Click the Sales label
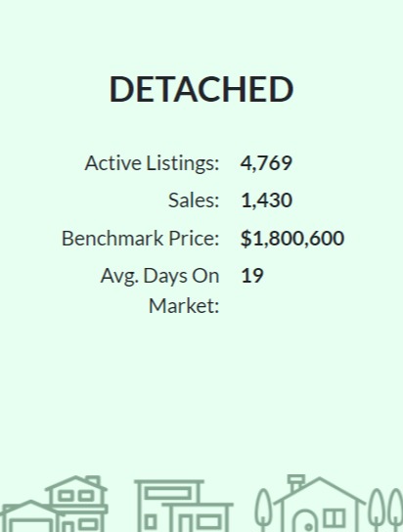This screenshot has width=403, height=532. pyautogui.click(x=194, y=200)
